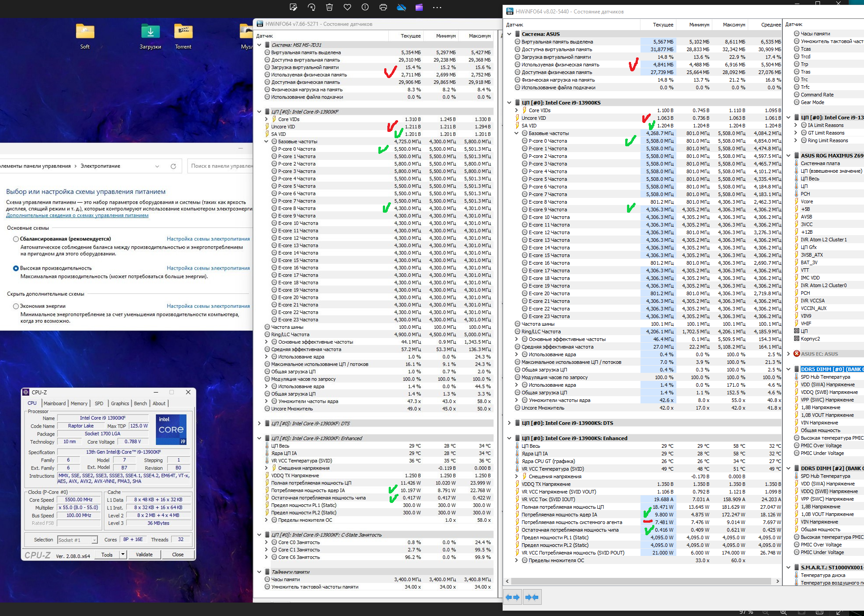This screenshot has width=864, height=616.
Task: Click the heart favorite icon
Action: (x=347, y=7)
